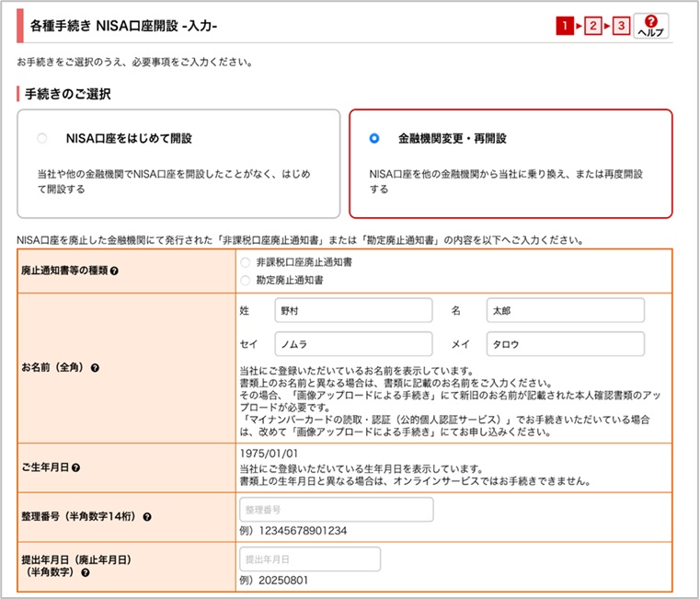This screenshot has height=599, width=700.
Task: Click help icon beside 廃止通知書等の種類
Action: coord(113,271)
